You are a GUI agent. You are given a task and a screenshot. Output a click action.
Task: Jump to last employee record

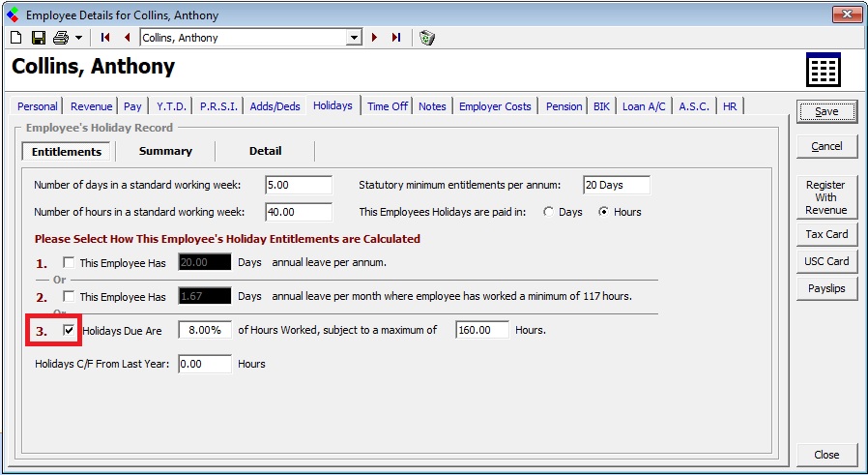(395, 38)
